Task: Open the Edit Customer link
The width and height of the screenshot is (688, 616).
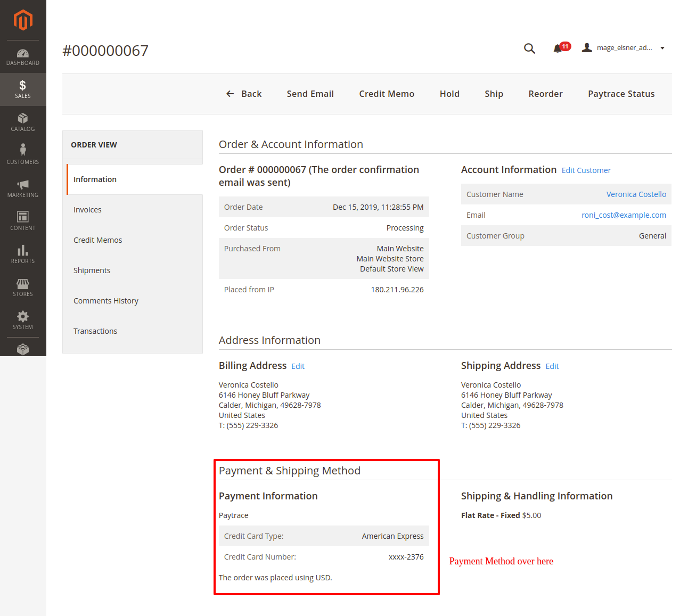Action: (586, 170)
